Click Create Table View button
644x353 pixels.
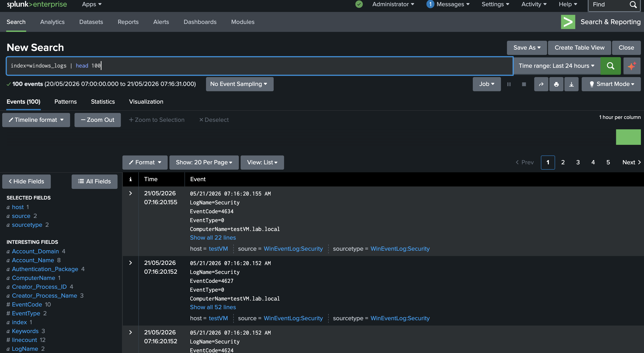click(579, 48)
